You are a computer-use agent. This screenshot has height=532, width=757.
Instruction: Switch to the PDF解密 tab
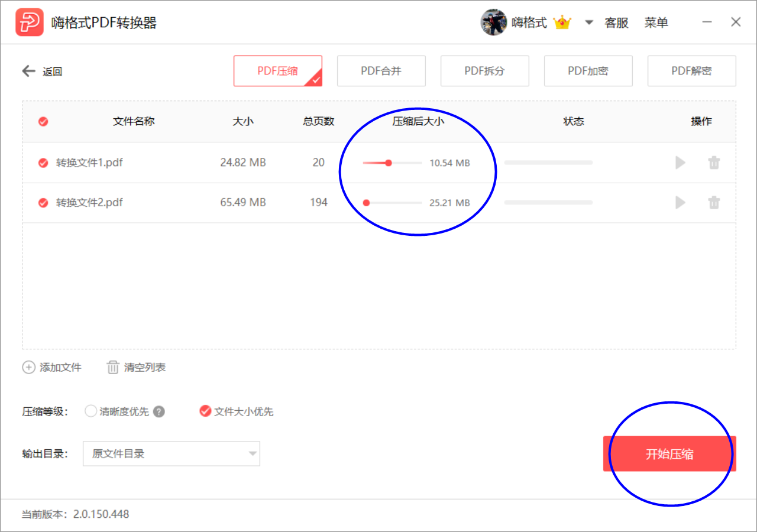click(692, 71)
